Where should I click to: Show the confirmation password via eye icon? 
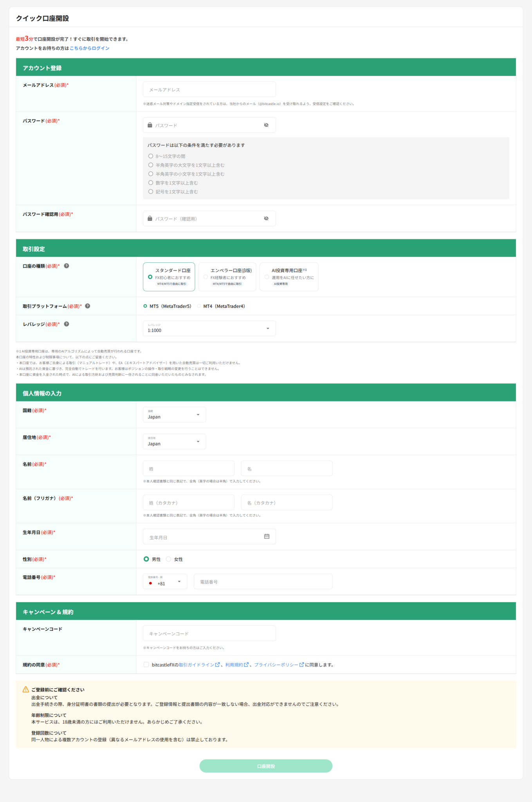tap(266, 219)
